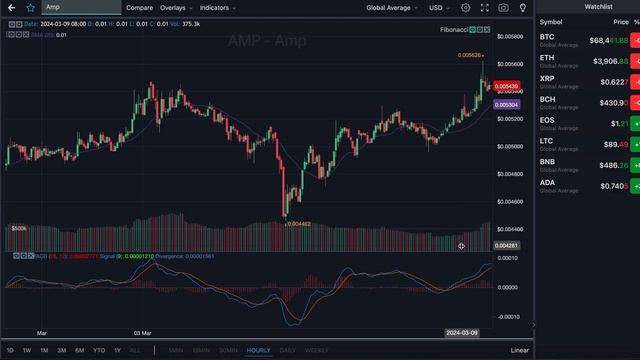Click first icon beside the Date readout
Viewport: 640px width, 360px height.
coord(12,24)
